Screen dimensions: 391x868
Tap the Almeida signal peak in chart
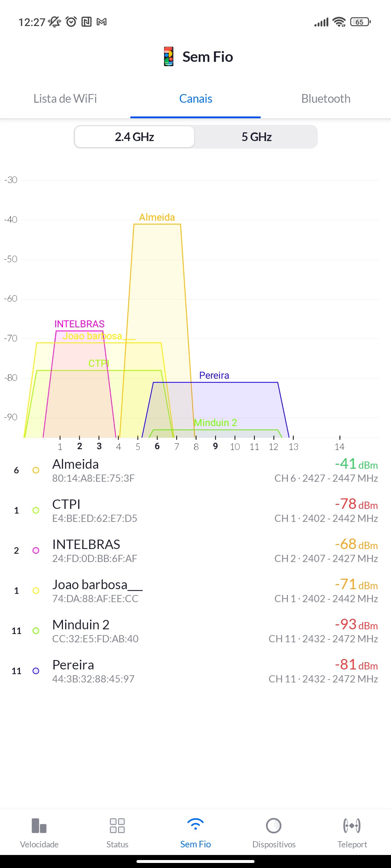tap(157, 225)
